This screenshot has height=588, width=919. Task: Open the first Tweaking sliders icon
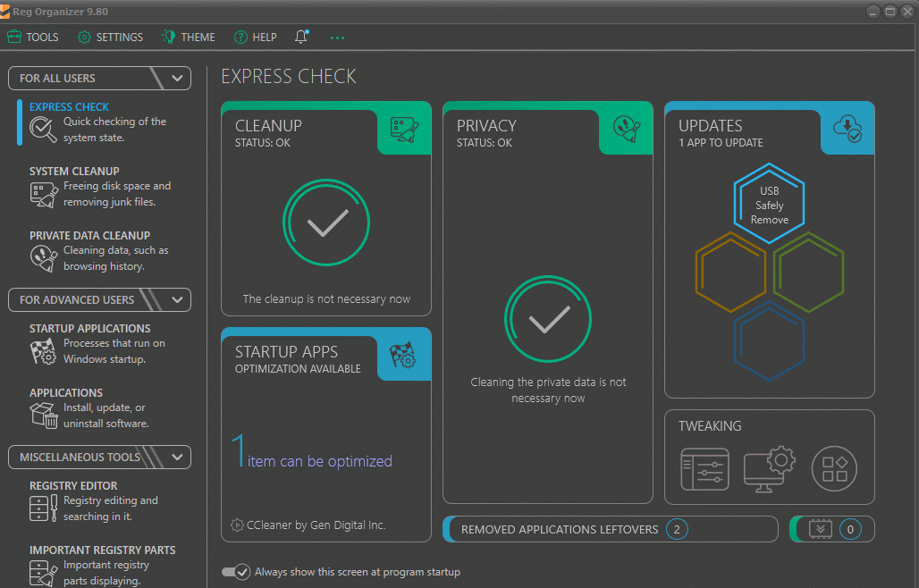(705, 469)
